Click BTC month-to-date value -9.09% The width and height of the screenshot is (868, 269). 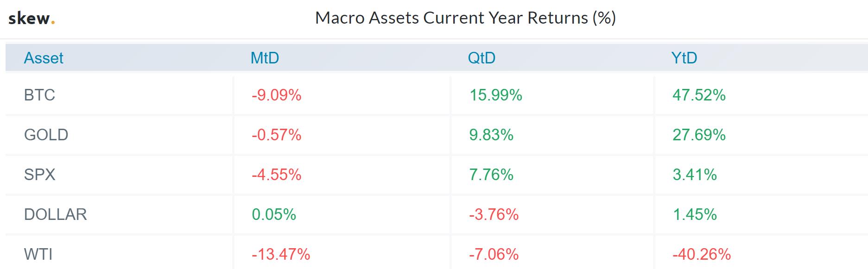point(276,95)
